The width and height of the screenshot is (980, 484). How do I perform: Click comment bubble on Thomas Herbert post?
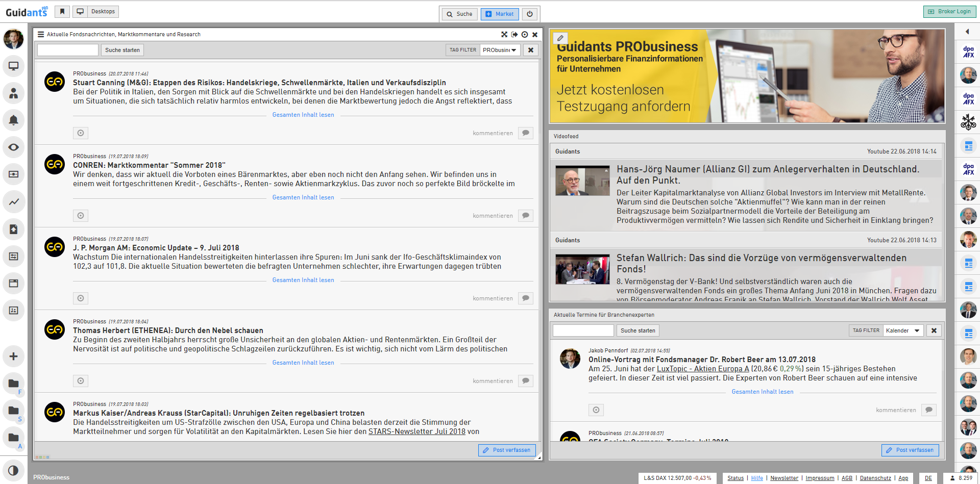tap(526, 381)
